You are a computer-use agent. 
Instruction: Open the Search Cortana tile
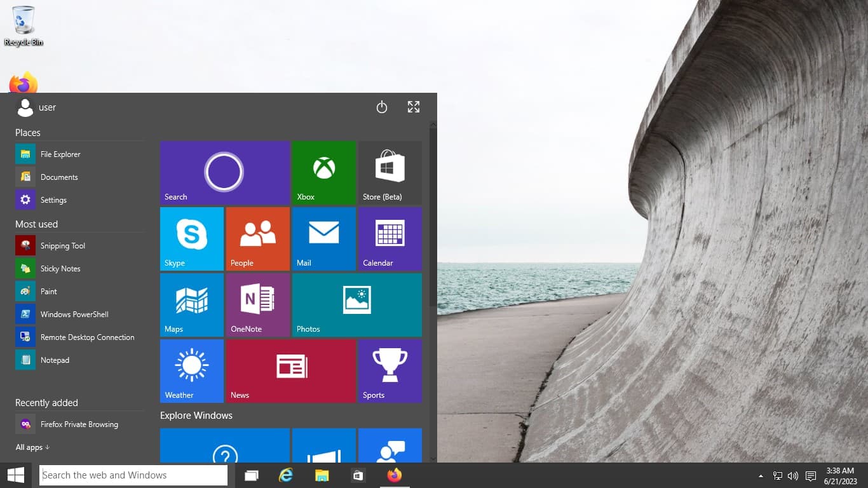pyautogui.click(x=225, y=173)
